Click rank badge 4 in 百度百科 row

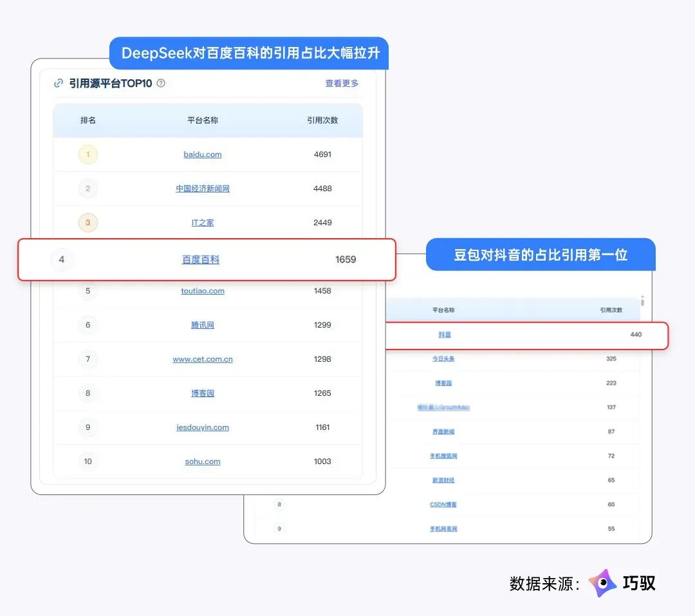point(62,259)
